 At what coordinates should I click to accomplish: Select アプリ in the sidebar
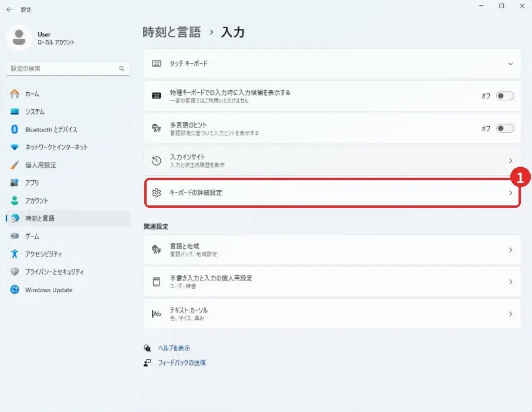pyautogui.click(x=68, y=183)
